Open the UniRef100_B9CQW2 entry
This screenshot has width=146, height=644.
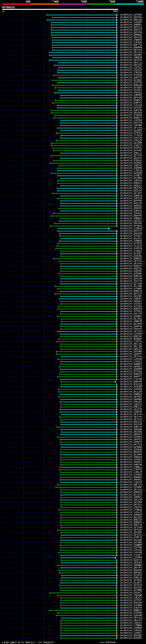(x=131, y=635)
